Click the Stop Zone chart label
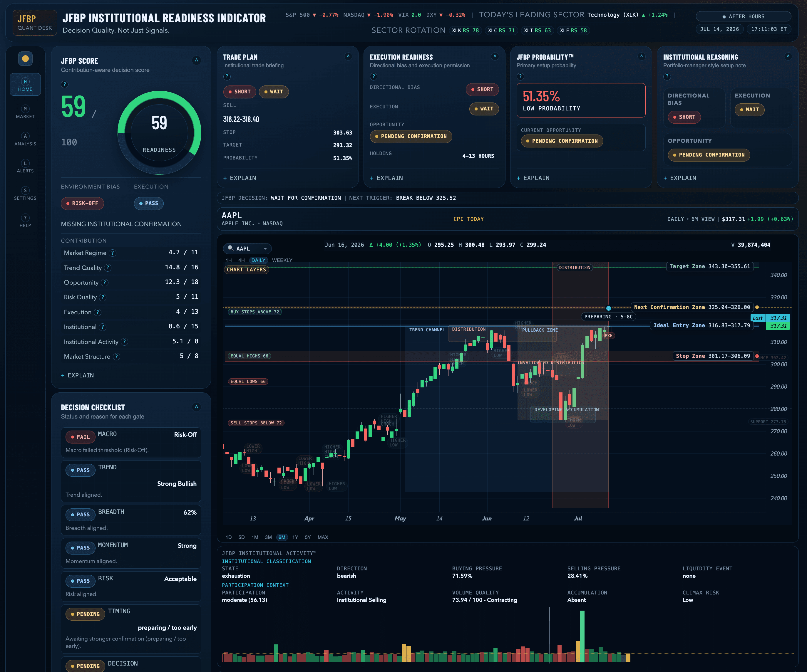The image size is (807, 672). pyautogui.click(x=713, y=356)
